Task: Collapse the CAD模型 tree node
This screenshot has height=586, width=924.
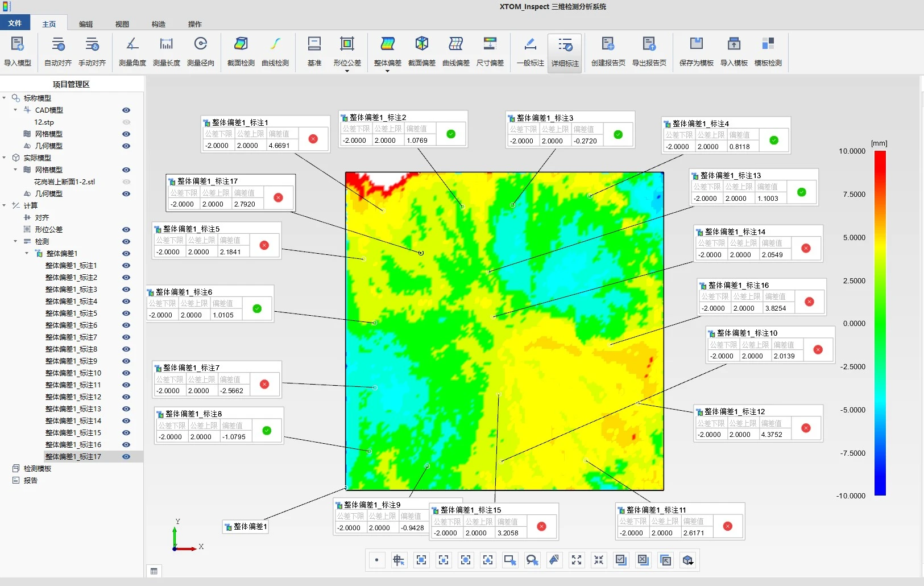Action: [x=15, y=110]
